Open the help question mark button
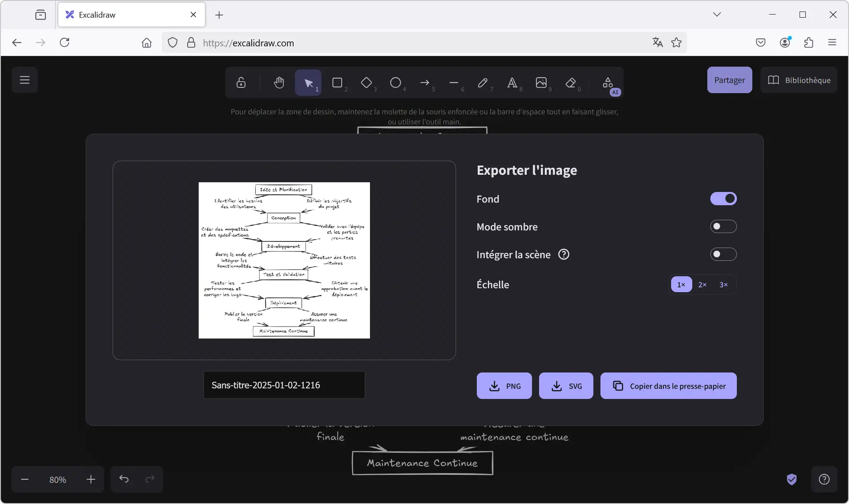This screenshot has width=849, height=504. (x=824, y=479)
